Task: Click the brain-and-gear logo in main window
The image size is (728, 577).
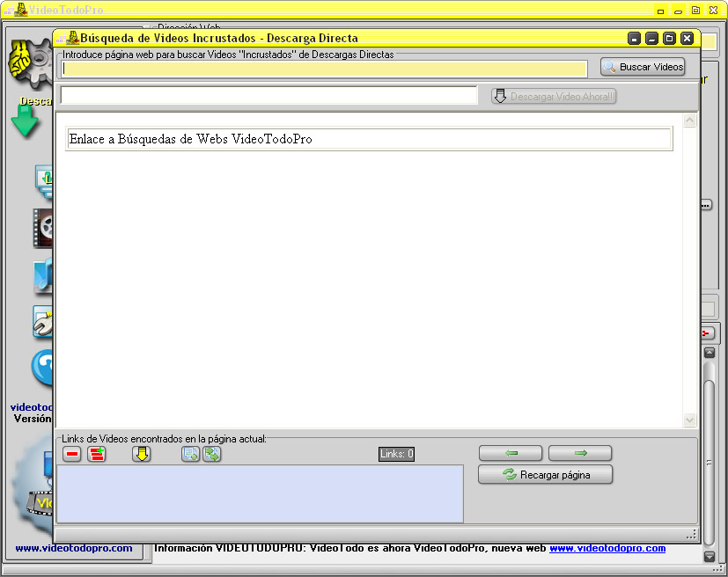Action: (30, 62)
